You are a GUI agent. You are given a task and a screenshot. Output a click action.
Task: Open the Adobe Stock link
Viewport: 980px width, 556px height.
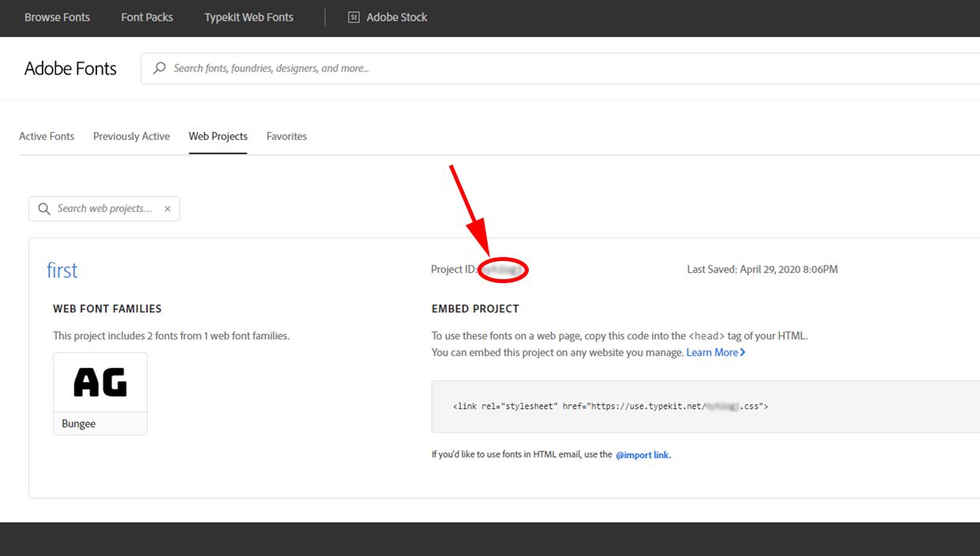(397, 17)
